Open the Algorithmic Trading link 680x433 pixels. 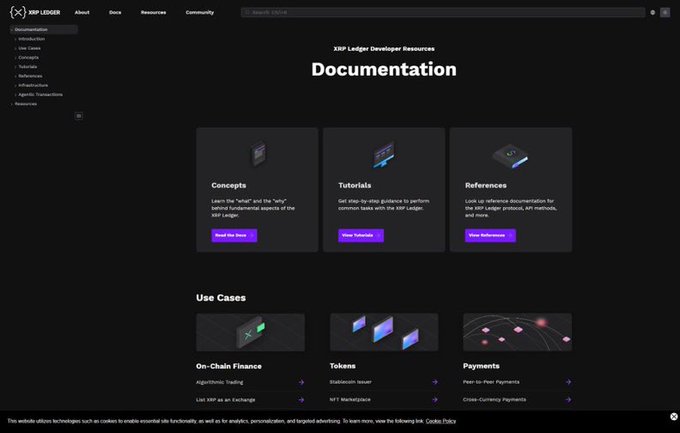(x=219, y=382)
